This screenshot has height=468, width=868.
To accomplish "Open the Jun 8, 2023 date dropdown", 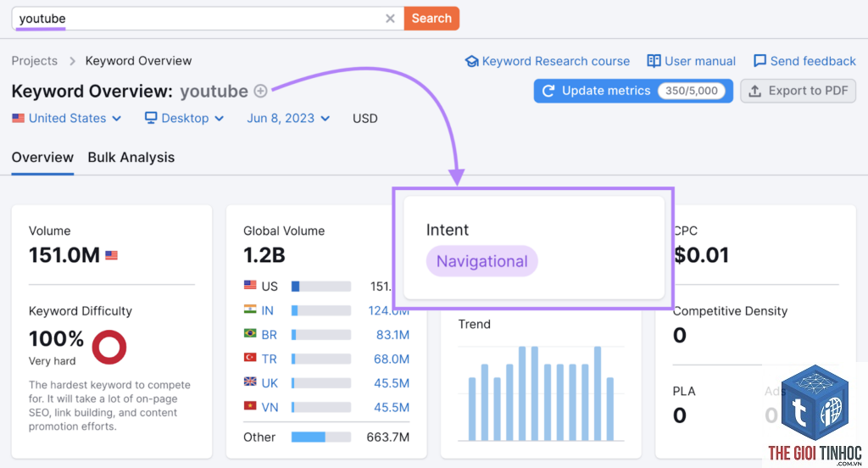I will coord(288,119).
